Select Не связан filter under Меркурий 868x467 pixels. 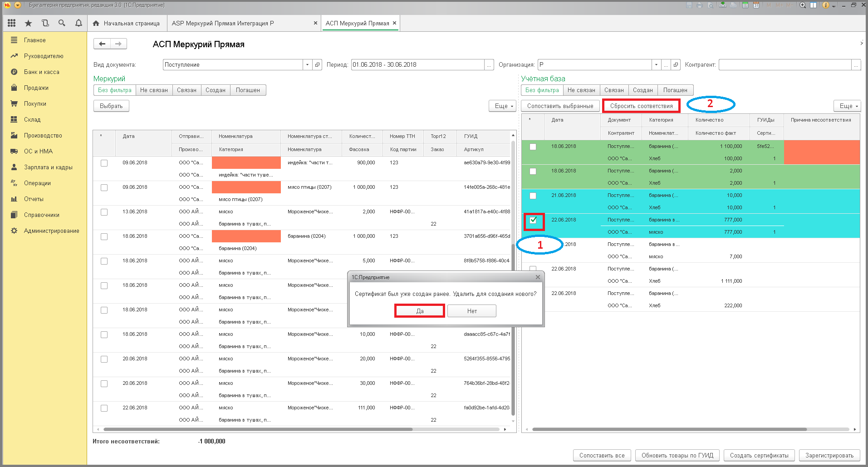click(154, 90)
